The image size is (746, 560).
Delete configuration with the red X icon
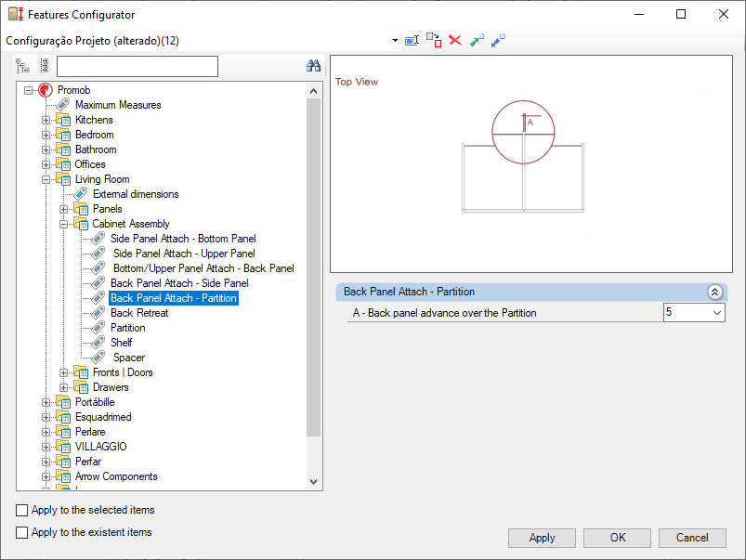pyautogui.click(x=455, y=41)
